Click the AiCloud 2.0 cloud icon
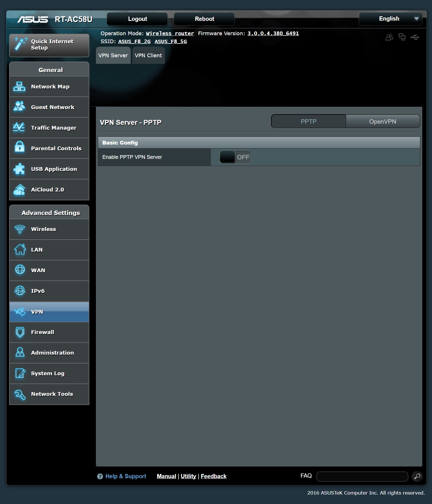 (x=19, y=189)
